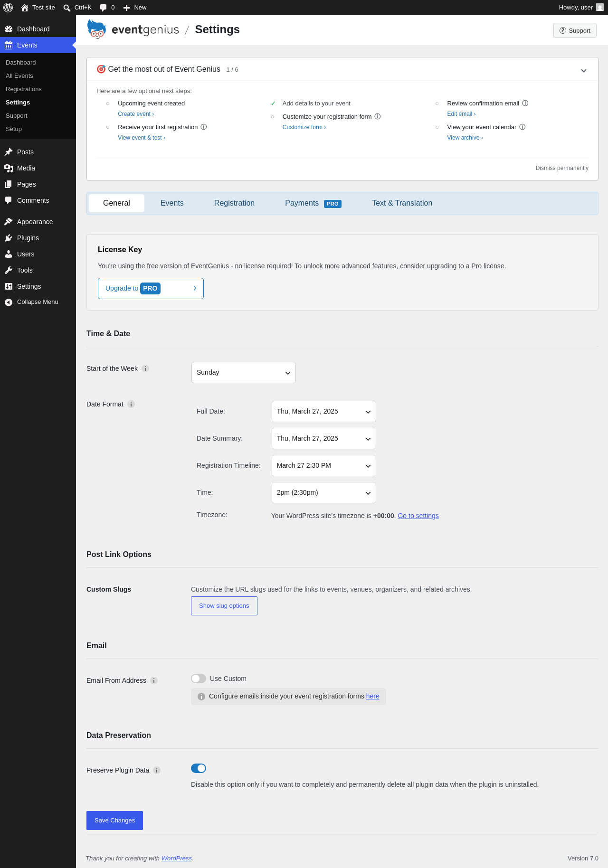Collapse the Get the most out of Event Genius panel
The width and height of the screenshot is (608, 868).
click(x=584, y=71)
